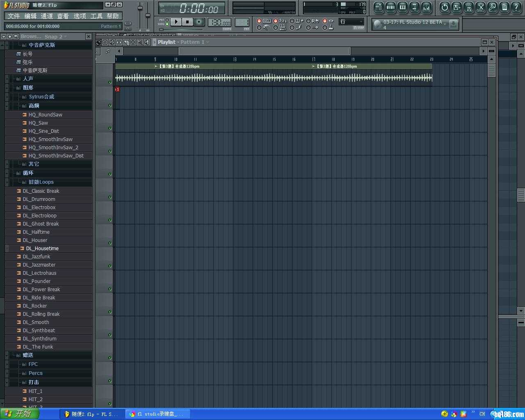This screenshot has height=420, width=525.
Task: Open the help question-mark icon
Action: pyautogui.click(x=516, y=7)
